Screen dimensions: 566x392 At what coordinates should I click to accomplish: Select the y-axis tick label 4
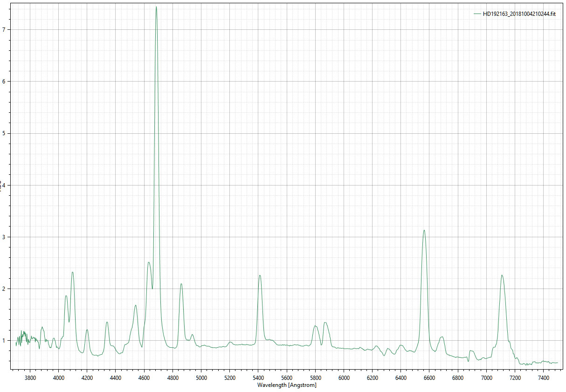click(x=4, y=185)
